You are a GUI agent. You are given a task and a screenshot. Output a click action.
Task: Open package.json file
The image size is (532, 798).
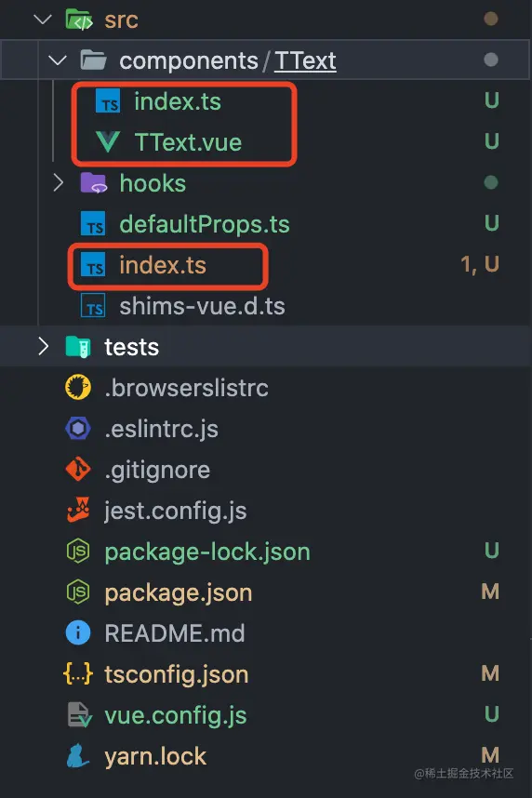point(179,592)
